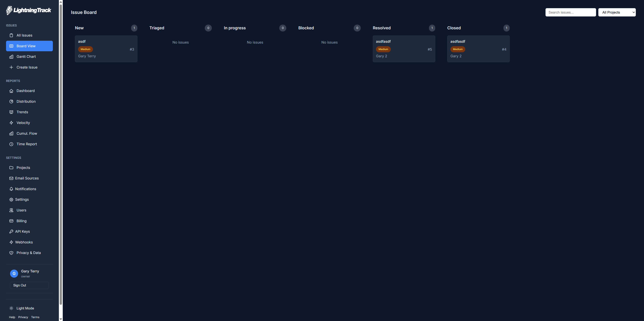The image size is (644, 321).
Task: Click the Notifications bell icon
Action: [x=11, y=189]
